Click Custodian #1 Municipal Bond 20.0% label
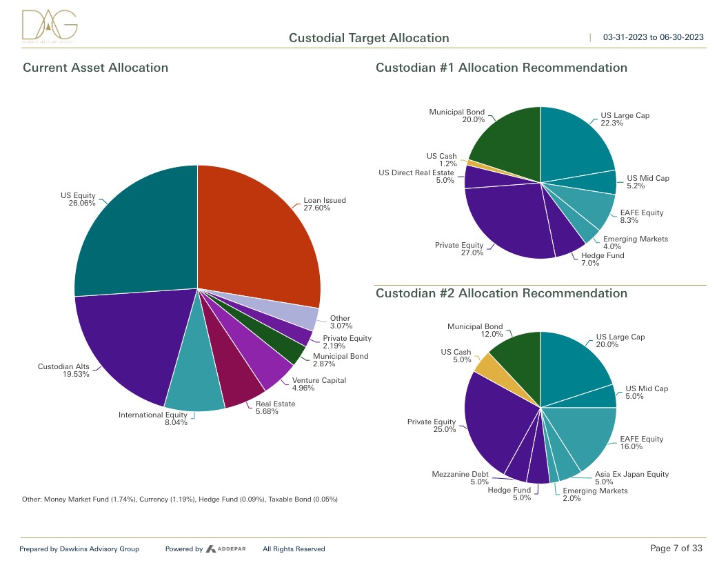 point(457,115)
